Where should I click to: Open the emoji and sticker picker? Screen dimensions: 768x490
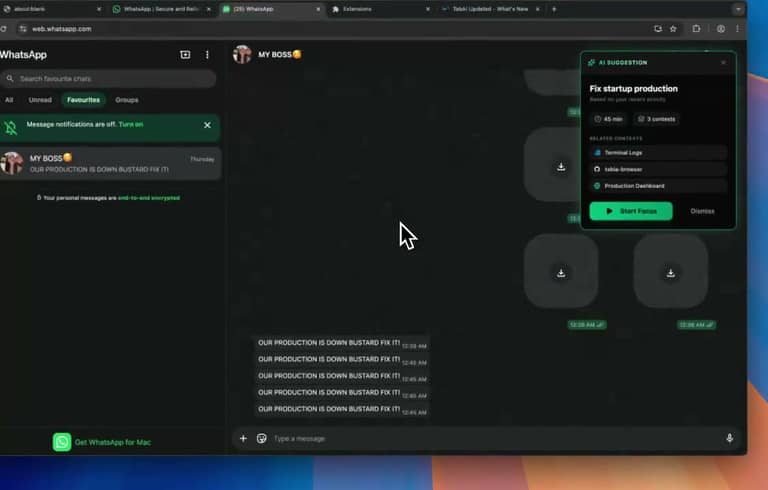(262, 438)
